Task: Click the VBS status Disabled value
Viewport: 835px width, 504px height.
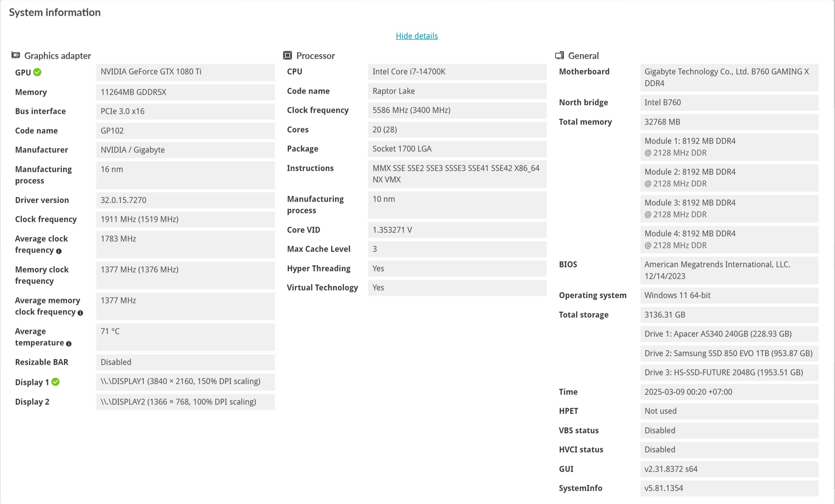Action: (x=729, y=431)
